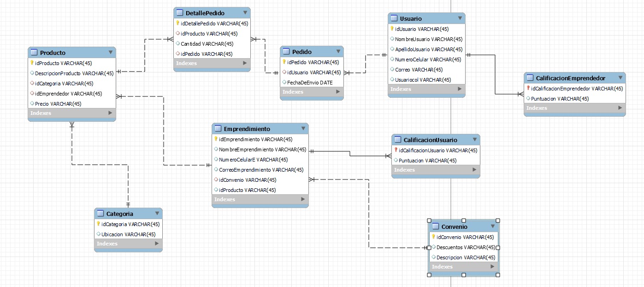Image resolution: width=644 pixels, height=287 pixels.
Task: Click the table icon in Producto header
Action: pos(34,53)
